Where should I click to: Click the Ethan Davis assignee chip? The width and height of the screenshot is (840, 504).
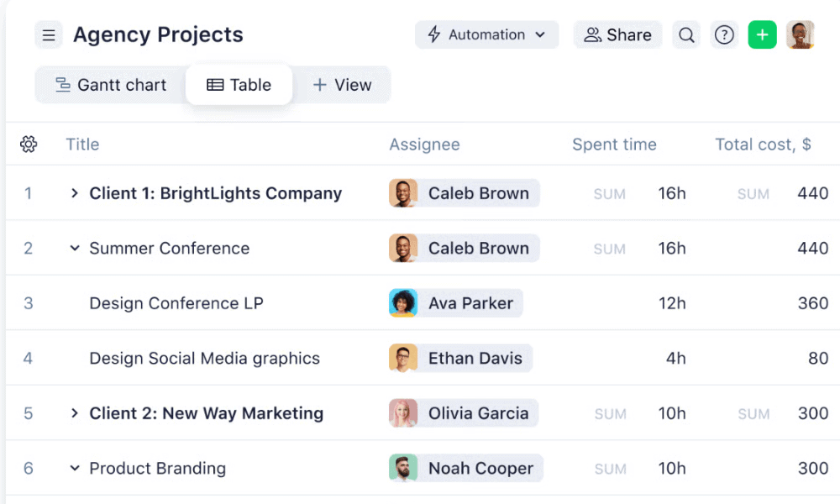(460, 359)
